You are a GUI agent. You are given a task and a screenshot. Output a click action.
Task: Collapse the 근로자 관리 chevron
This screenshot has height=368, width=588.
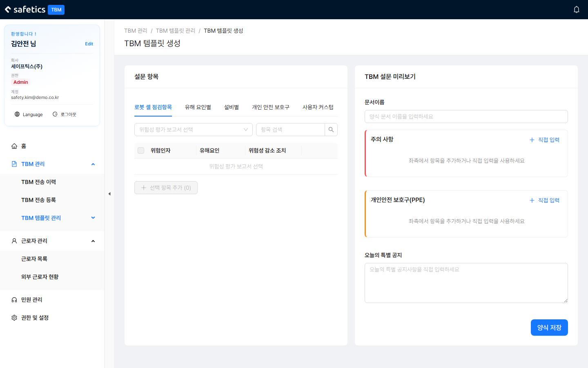93,241
